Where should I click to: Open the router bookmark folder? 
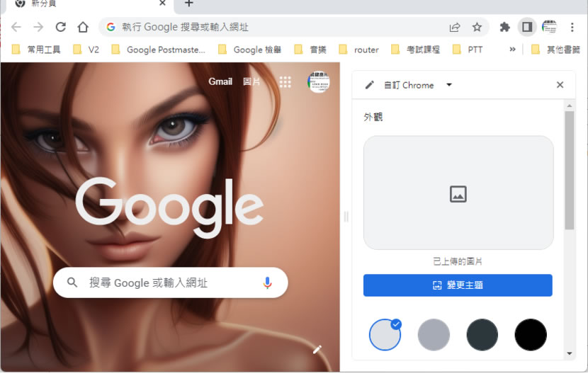(359, 50)
